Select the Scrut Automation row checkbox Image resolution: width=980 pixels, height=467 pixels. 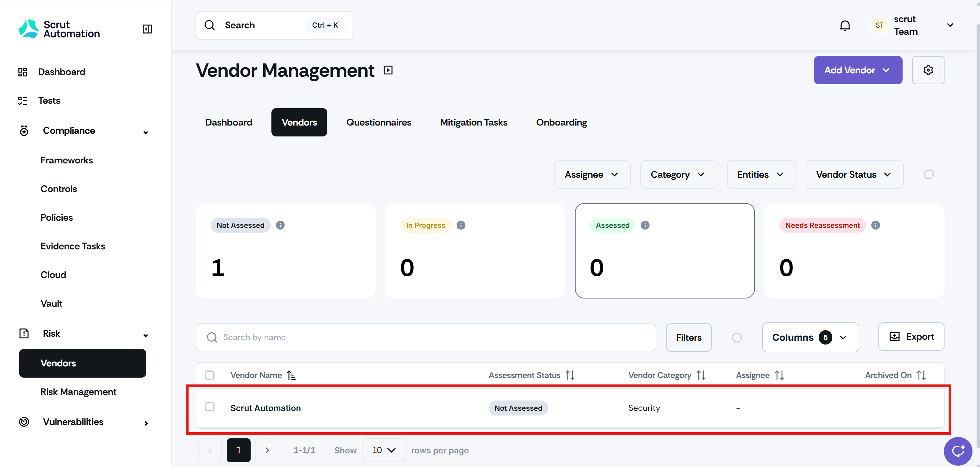click(x=210, y=407)
